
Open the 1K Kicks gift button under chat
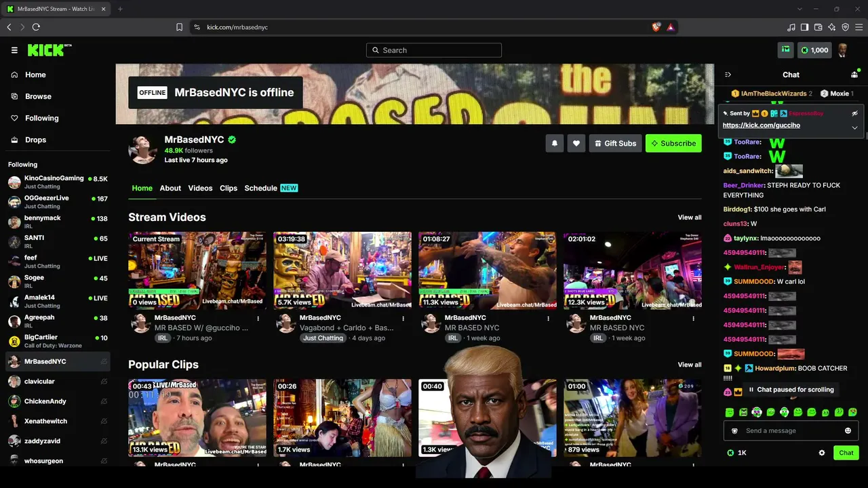click(736, 453)
